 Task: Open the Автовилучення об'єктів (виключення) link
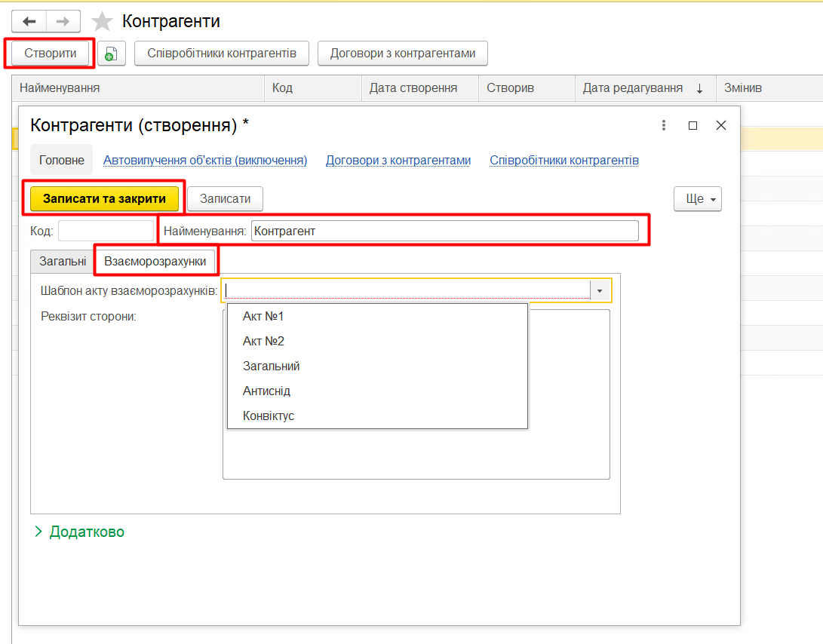coord(205,160)
